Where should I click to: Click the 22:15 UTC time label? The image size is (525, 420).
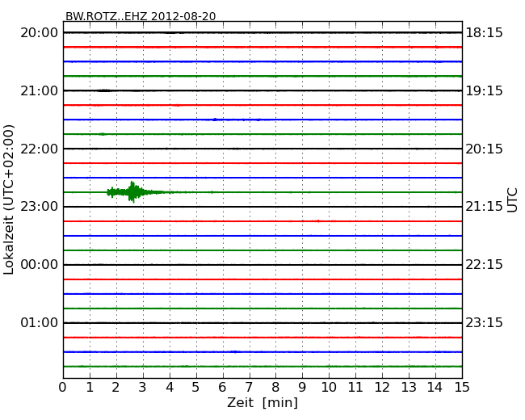484,265
